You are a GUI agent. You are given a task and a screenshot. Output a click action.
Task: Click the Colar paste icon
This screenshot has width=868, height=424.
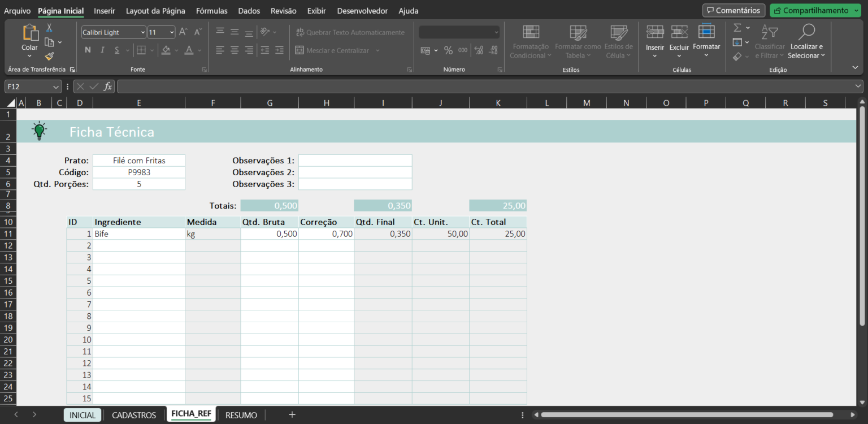(29, 34)
